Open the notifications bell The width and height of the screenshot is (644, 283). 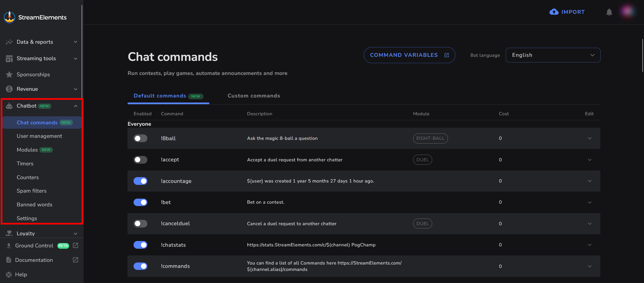click(x=609, y=12)
